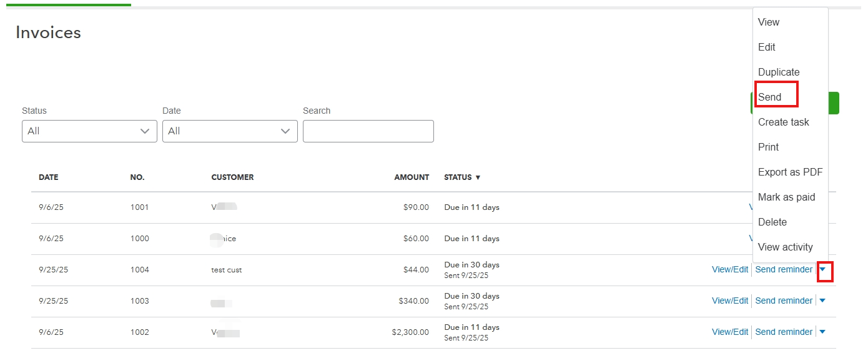Choose View from the actions menu

769,22
